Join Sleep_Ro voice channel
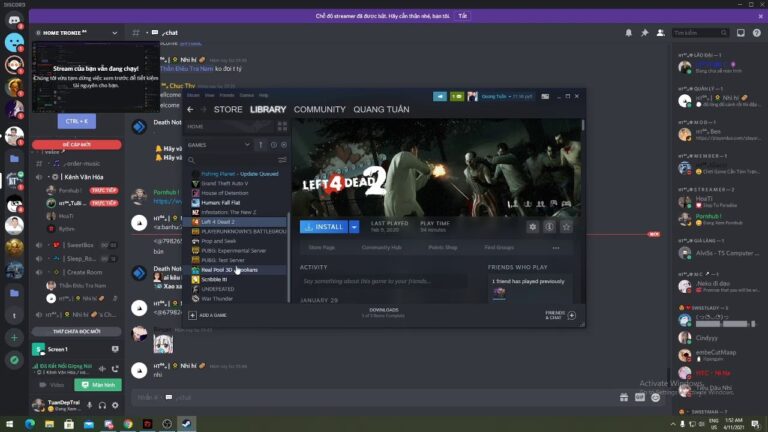The image size is (768, 432). point(76,259)
